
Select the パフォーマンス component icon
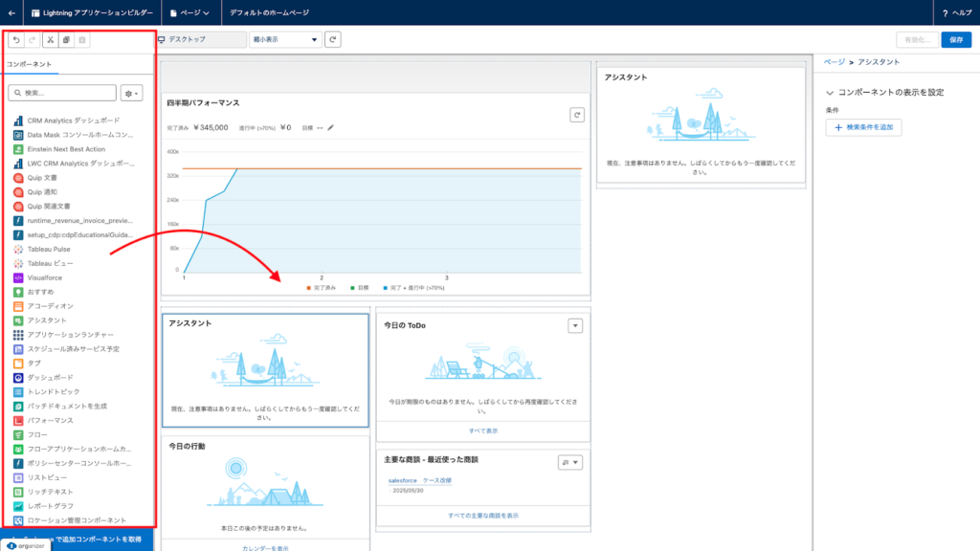(18, 421)
